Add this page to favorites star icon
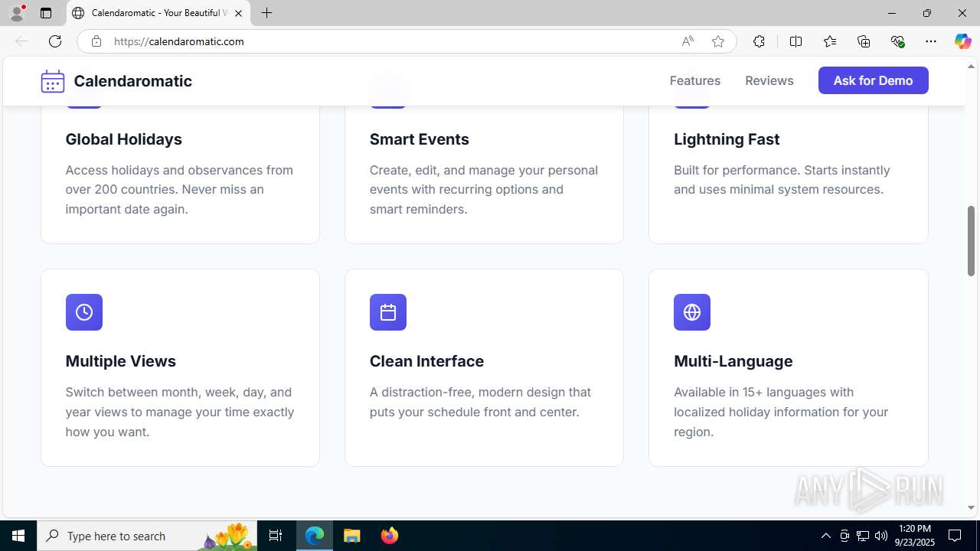This screenshot has width=980, height=551. pyautogui.click(x=718, y=41)
